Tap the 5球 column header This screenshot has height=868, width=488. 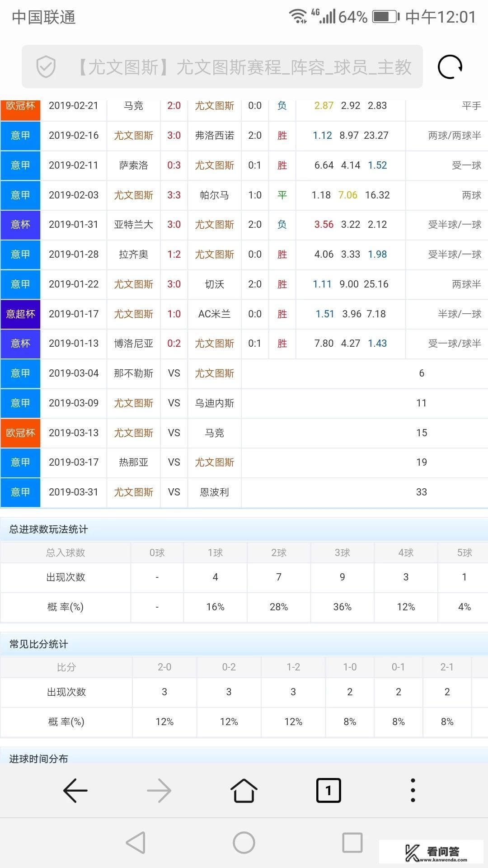(464, 553)
